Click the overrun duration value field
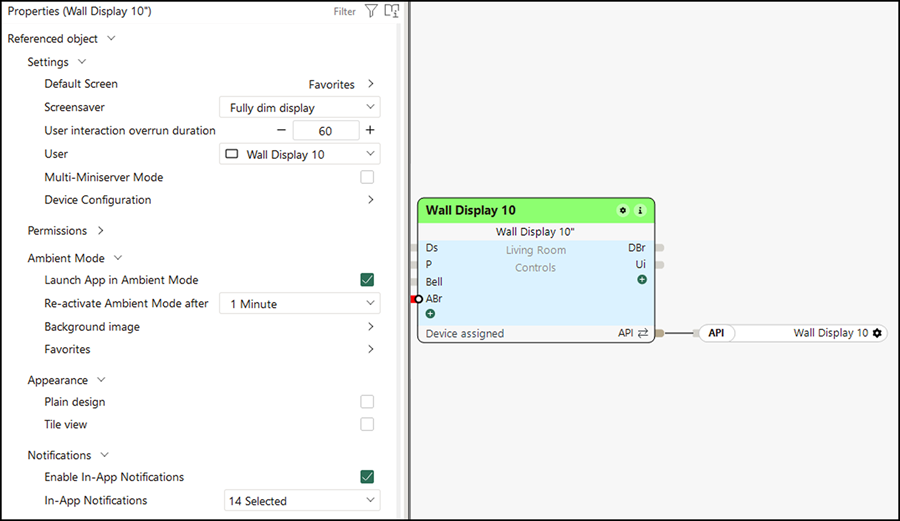Image resolution: width=900 pixels, height=521 pixels. click(325, 131)
